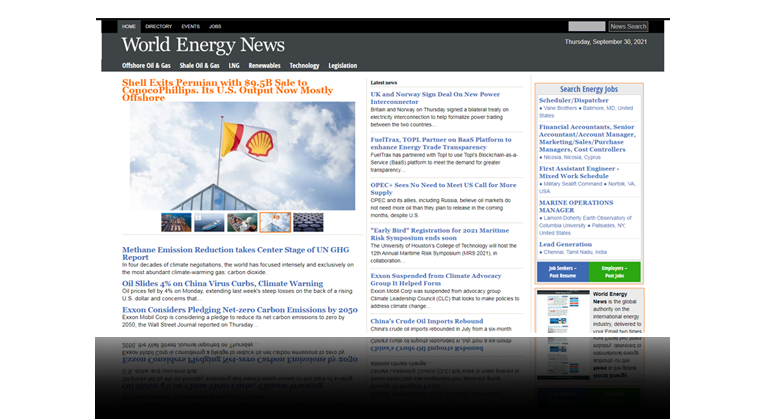The image size is (766, 419).
Task: Click Vane Brothers Baltimore location text
Action: tap(586, 112)
